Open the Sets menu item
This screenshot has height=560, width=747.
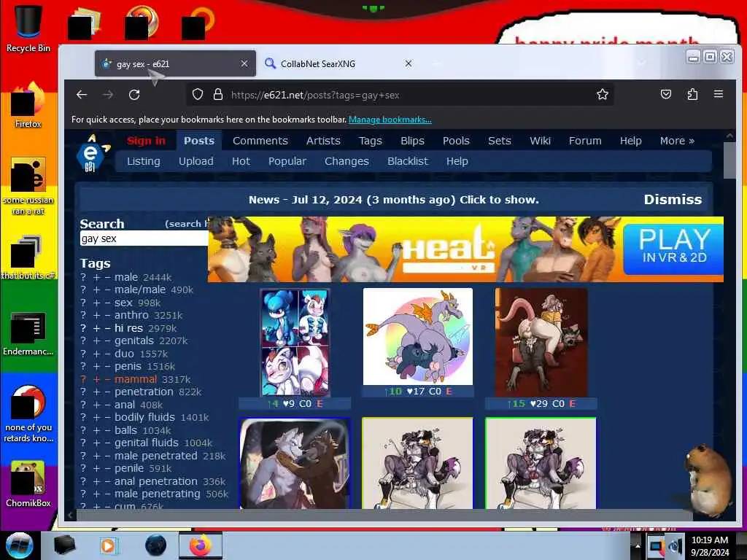[499, 141]
